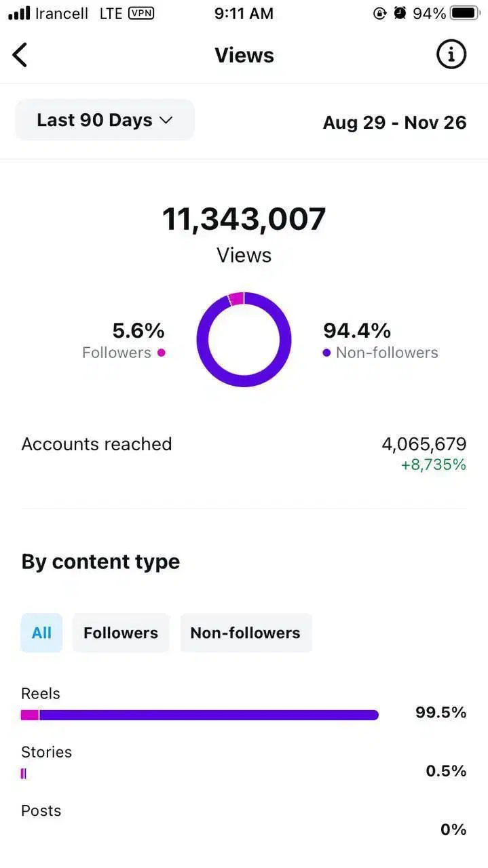Tap the Stories content type row
Screen dimensions: 488x868
(244, 762)
